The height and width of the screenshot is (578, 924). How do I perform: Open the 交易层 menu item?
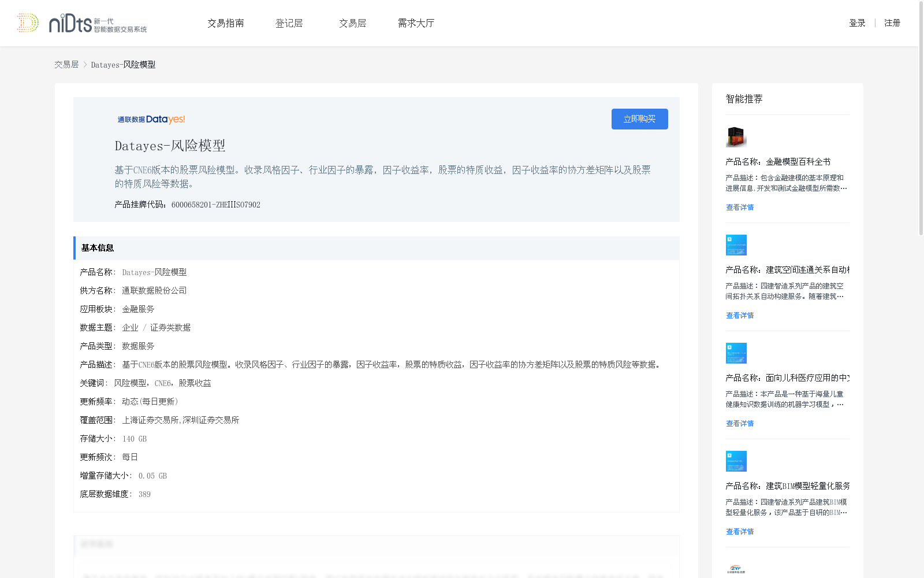pyautogui.click(x=353, y=23)
